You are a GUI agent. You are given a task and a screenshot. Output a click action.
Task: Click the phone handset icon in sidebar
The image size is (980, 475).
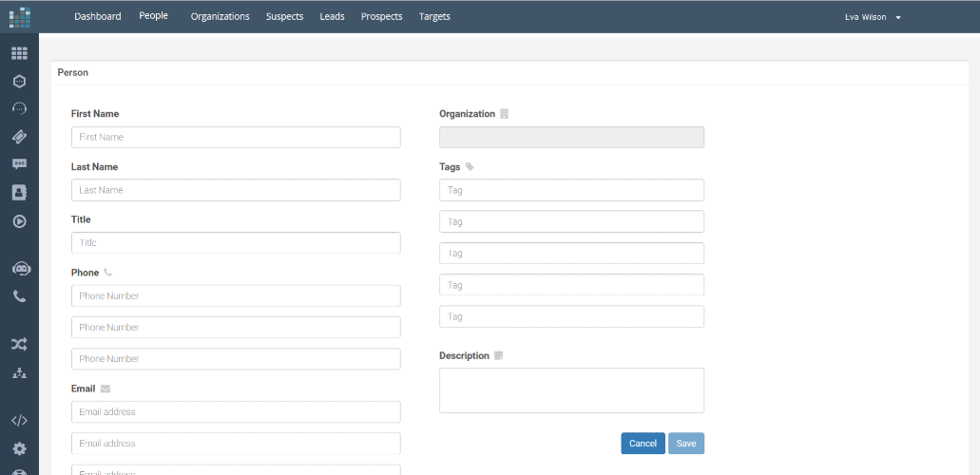click(19, 296)
